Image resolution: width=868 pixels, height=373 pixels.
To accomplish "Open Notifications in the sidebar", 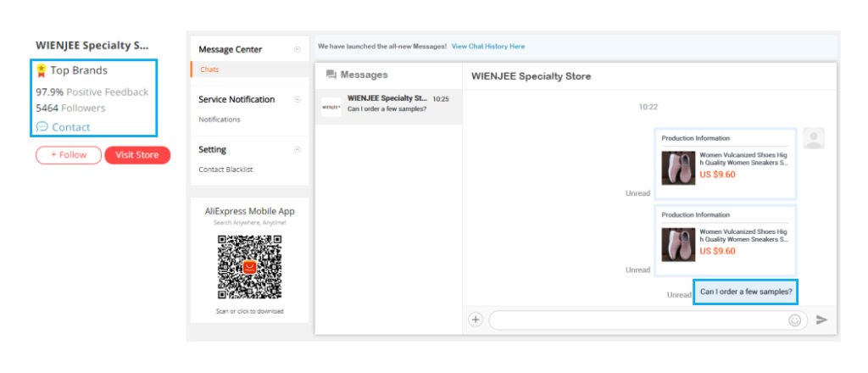I will pyautogui.click(x=220, y=120).
